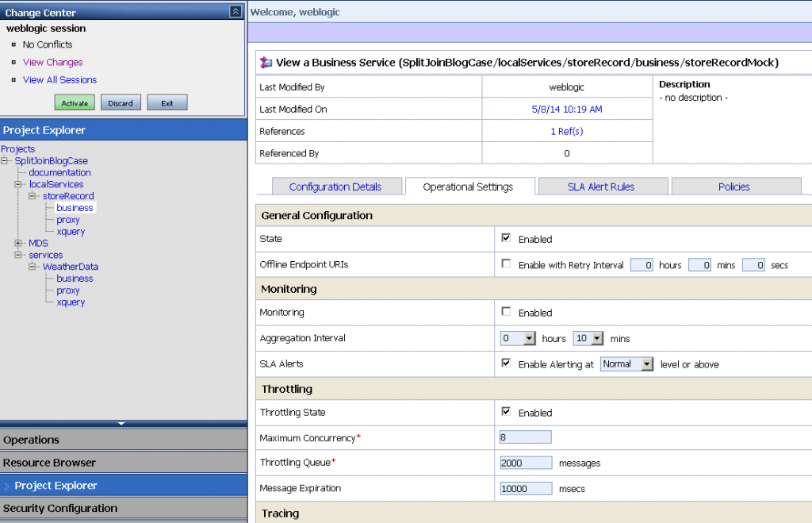Click the collapse arrow below Project Explorer pane
The width and height of the screenshot is (812, 523).
121,424
